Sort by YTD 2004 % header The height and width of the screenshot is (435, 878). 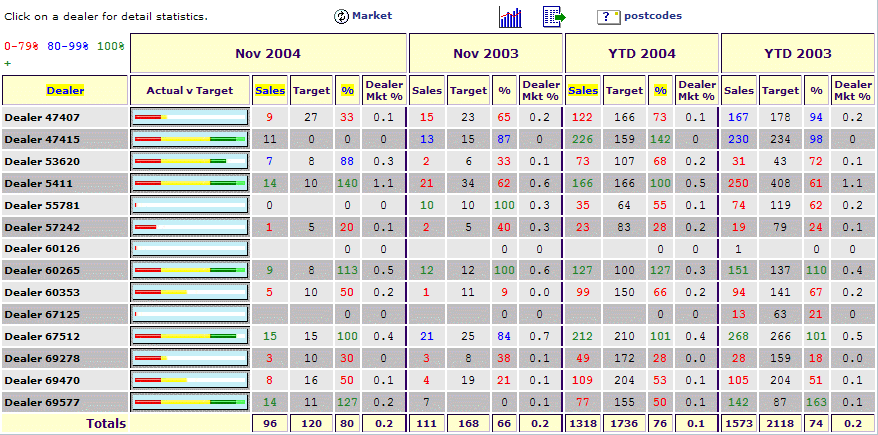click(x=660, y=90)
